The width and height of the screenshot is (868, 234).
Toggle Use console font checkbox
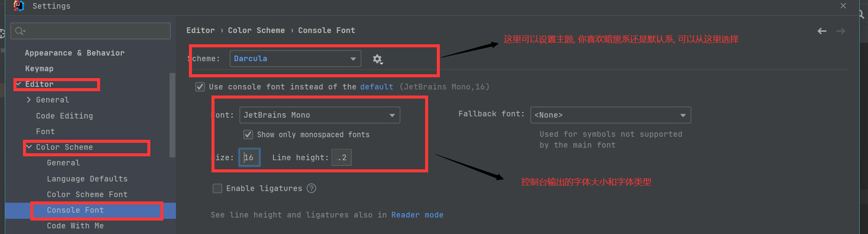click(x=200, y=87)
